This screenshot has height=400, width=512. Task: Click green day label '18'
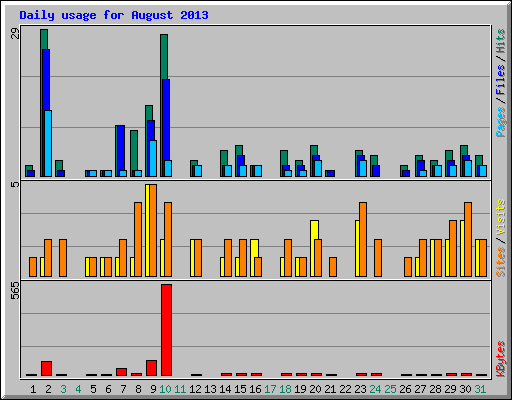point(285,389)
